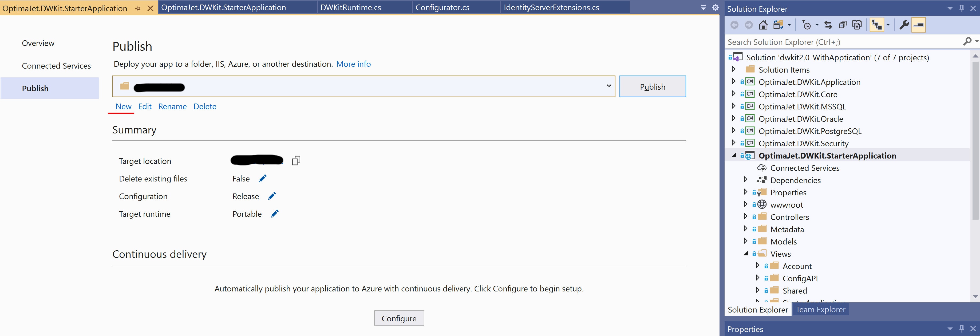Toggle the nested files view icon

tap(876, 25)
